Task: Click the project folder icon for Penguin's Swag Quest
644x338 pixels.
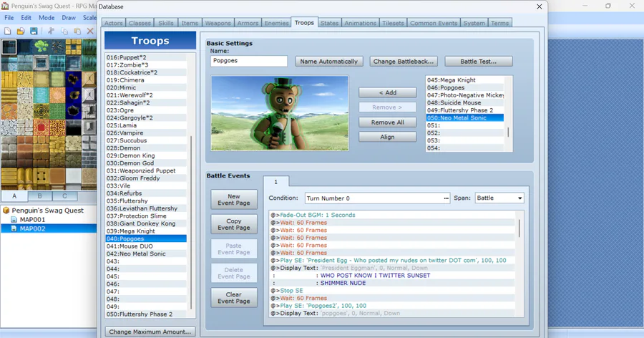Action: pos(6,211)
